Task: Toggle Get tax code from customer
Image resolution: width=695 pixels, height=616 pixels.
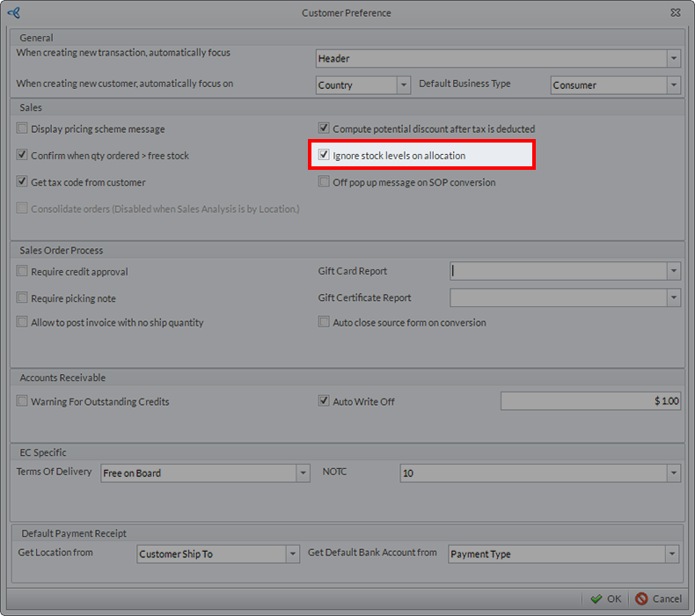Action: pos(23,182)
